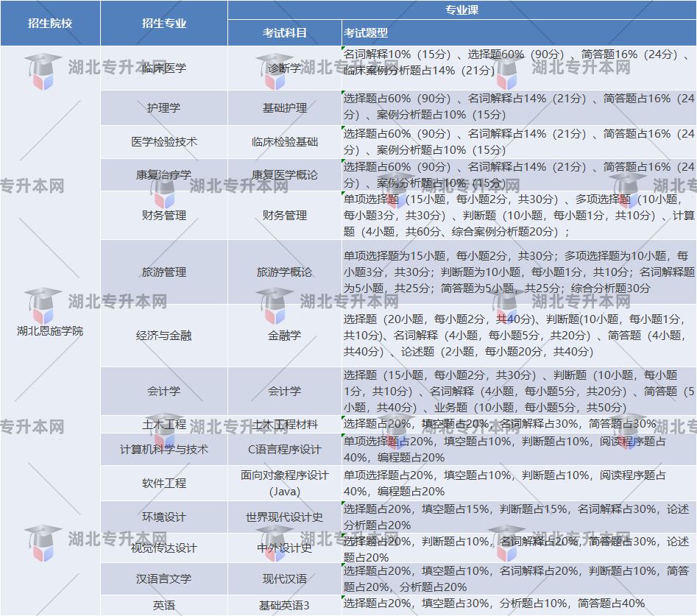This screenshot has width=697, height=616.
Task: Click the 世界现代设计史 exam format description
Action: pyautogui.click(x=519, y=517)
